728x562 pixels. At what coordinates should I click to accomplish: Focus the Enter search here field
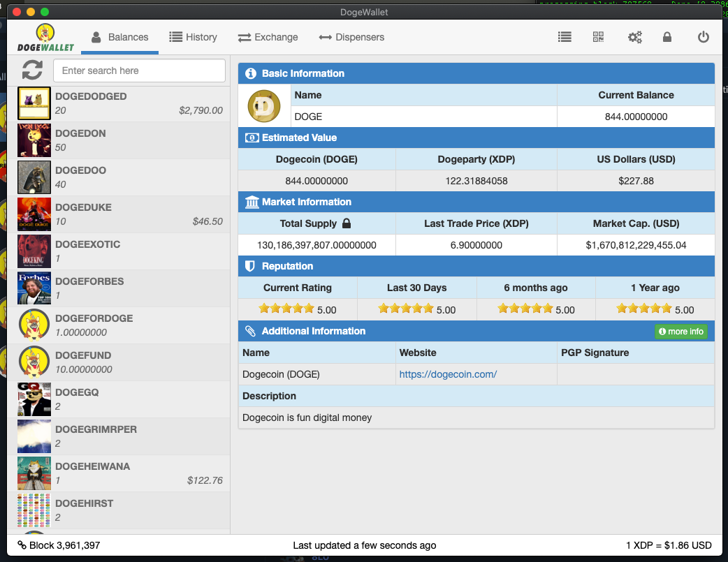pyautogui.click(x=139, y=71)
